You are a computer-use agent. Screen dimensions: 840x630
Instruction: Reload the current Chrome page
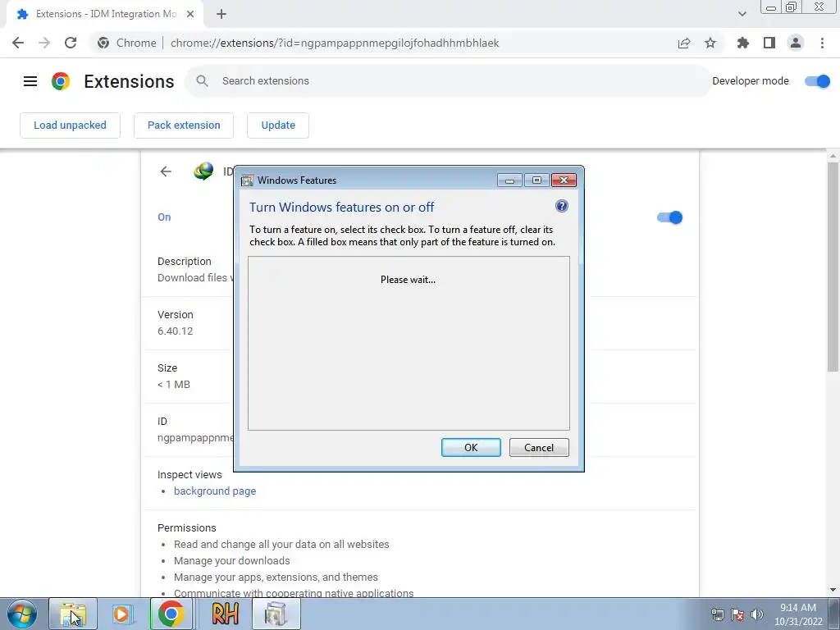(x=71, y=43)
